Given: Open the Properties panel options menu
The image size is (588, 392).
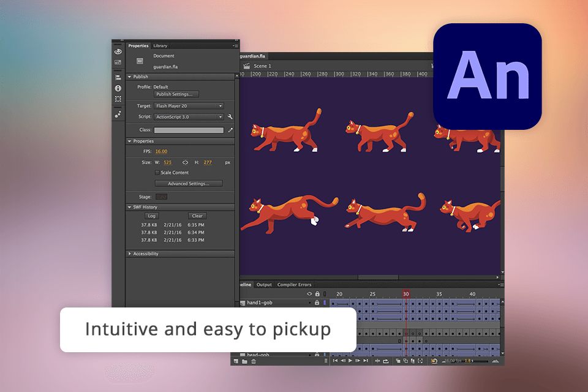Looking at the screenshot, I should click(235, 46).
